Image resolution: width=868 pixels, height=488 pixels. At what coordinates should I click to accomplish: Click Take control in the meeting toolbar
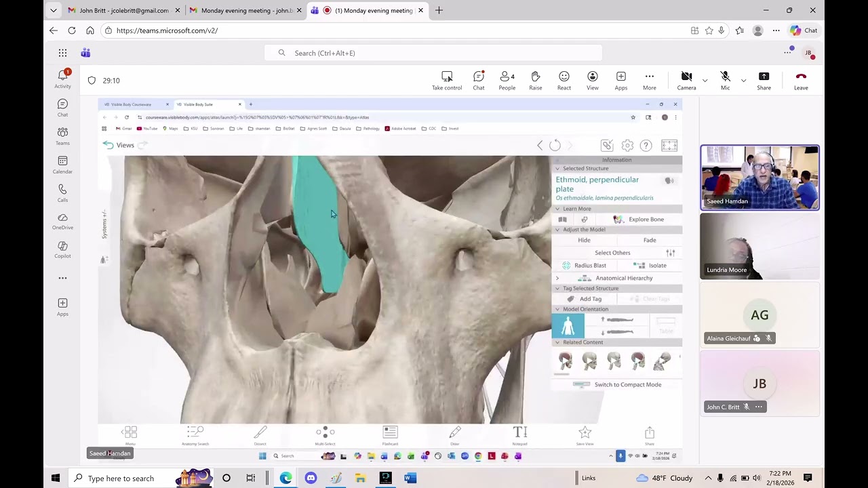[447, 80]
